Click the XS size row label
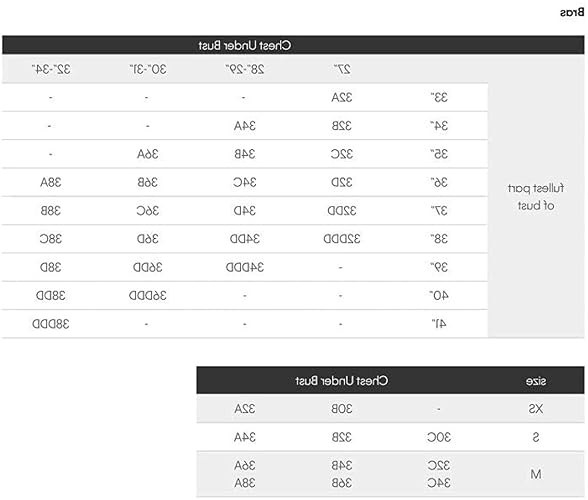 536,409
